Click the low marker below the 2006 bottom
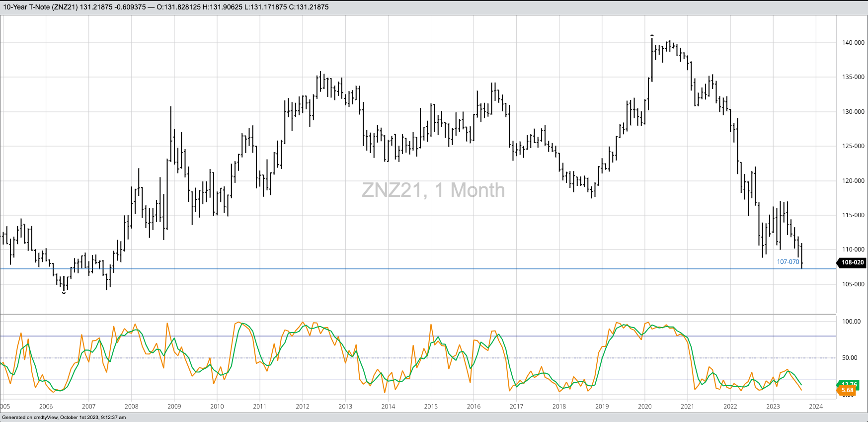This screenshot has height=422, width=868. coord(64,293)
